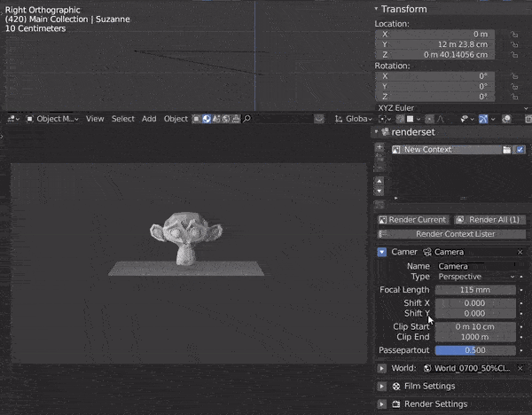Click the Render Settings camera icon
This screenshot has height=415, width=532.
pos(396,404)
